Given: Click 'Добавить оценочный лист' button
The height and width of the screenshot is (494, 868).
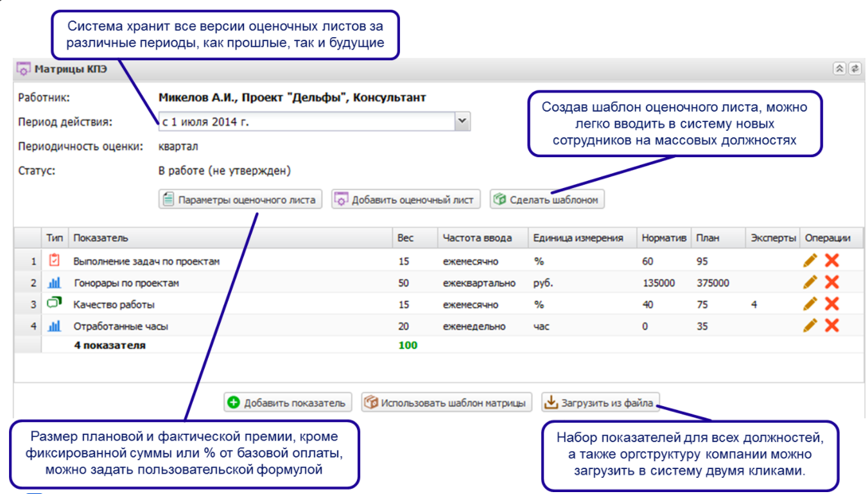Looking at the screenshot, I should coord(406,200).
